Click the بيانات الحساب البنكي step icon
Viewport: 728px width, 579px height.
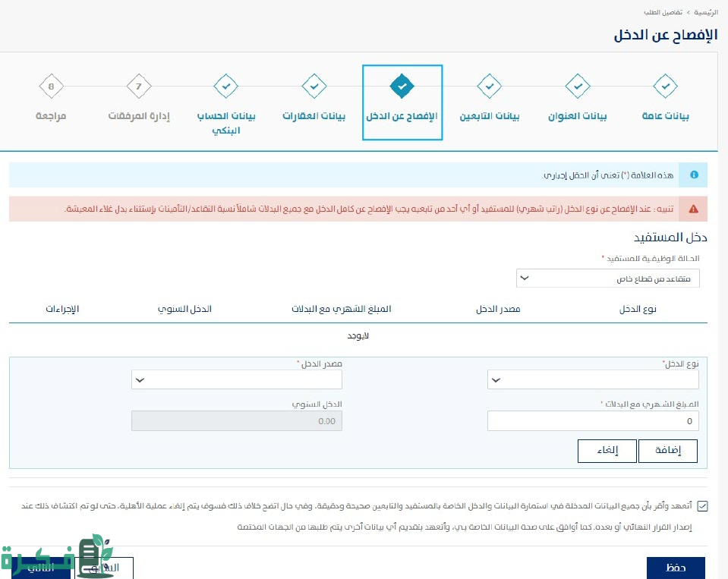[226, 87]
